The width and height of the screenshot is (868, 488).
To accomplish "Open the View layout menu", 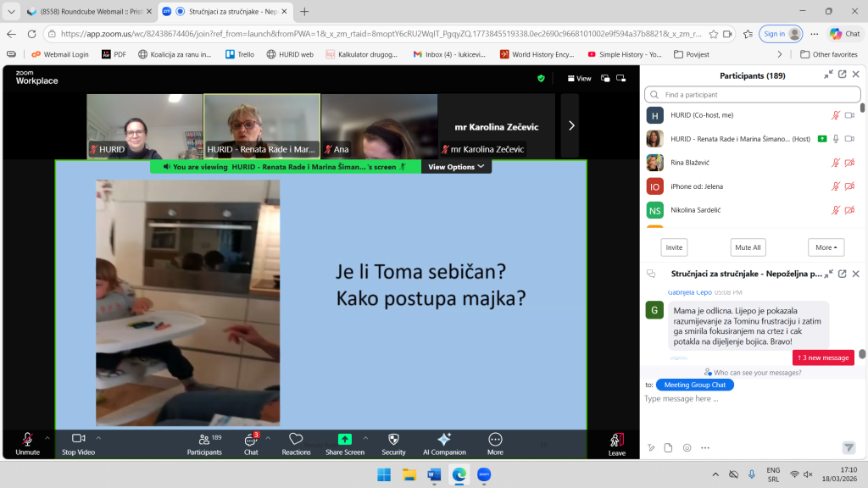I will point(580,78).
